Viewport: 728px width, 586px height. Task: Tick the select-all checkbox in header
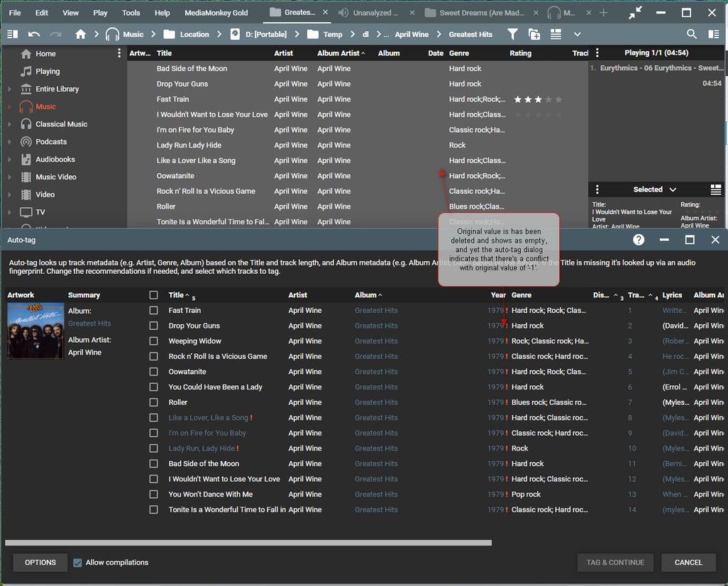coord(153,295)
